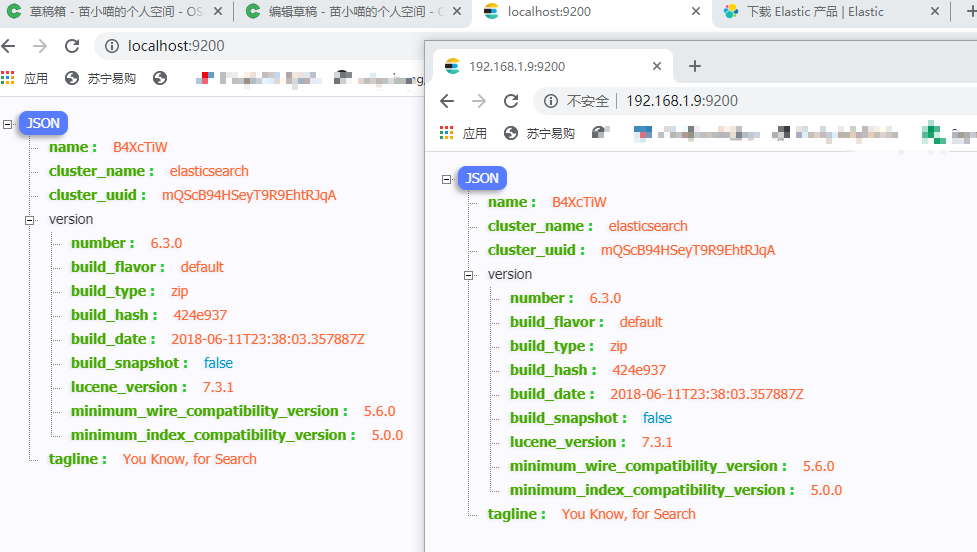Click the build_date value in the left window

point(268,339)
